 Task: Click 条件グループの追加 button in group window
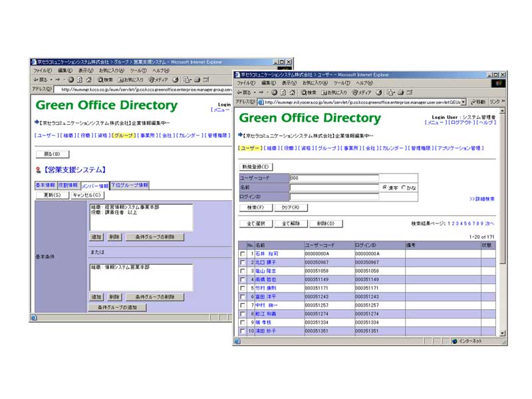[x=118, y=307]
